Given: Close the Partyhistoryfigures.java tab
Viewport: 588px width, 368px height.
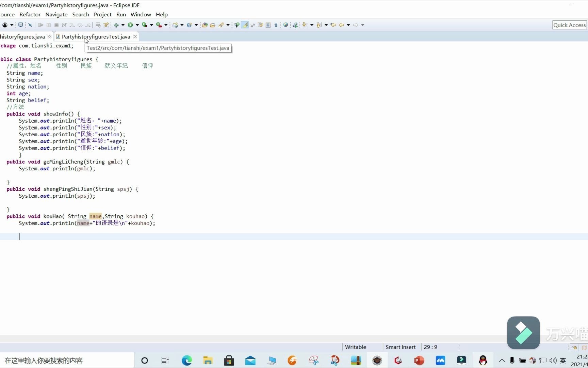Looking at the screenshot, I should coord(49,36).
